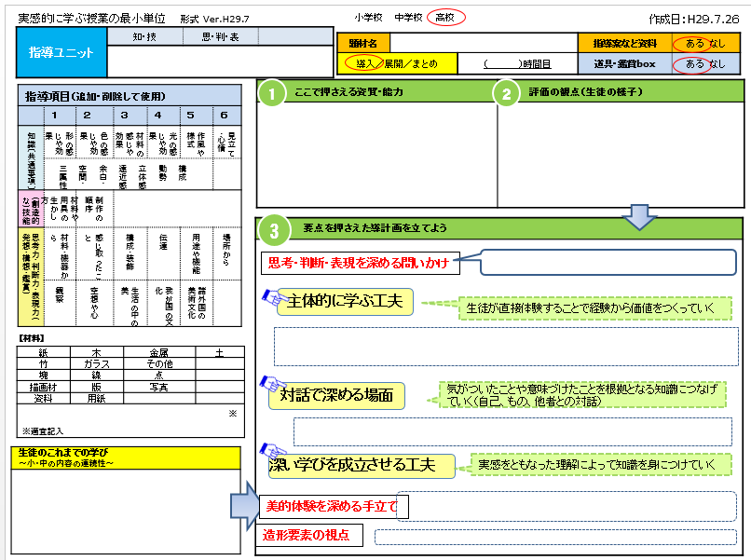Click the dashed box below 対話で深める場面
The width and height of the screenshot is (751, 560).
pos(513,432)
